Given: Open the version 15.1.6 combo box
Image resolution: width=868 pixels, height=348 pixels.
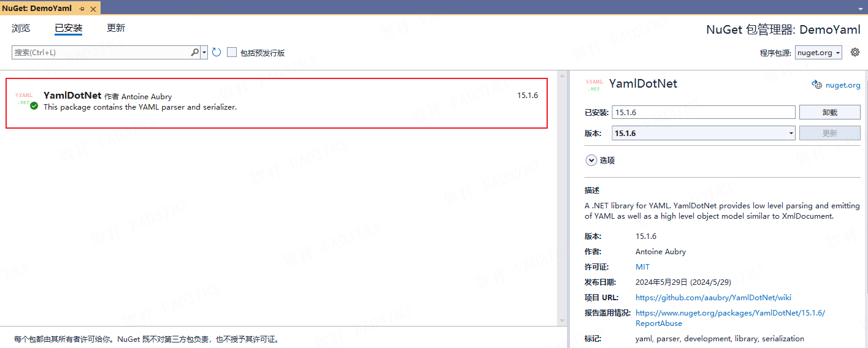Looking at the screenshot, I should tap(704, 133).
